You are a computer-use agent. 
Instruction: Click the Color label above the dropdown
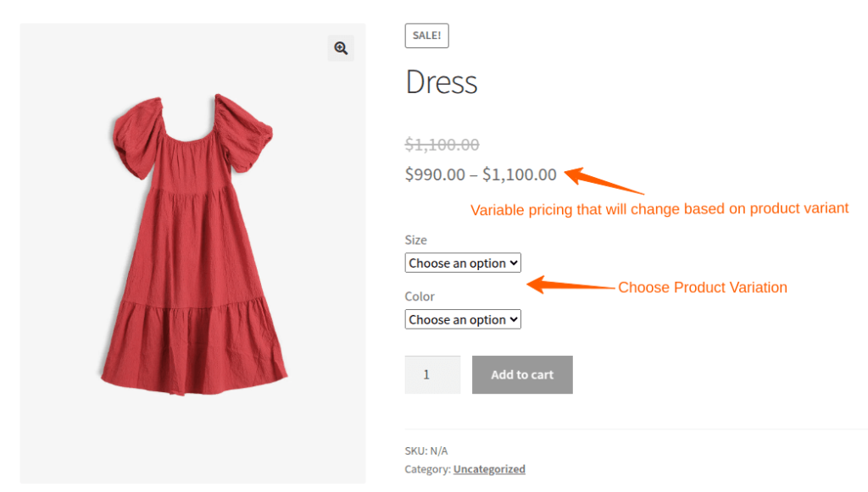(420, 296)
